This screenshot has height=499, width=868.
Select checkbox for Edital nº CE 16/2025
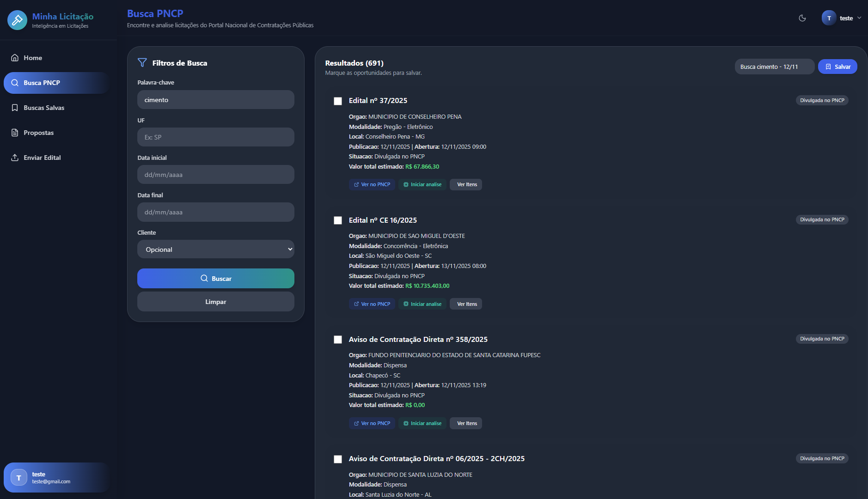click(338, 220)
